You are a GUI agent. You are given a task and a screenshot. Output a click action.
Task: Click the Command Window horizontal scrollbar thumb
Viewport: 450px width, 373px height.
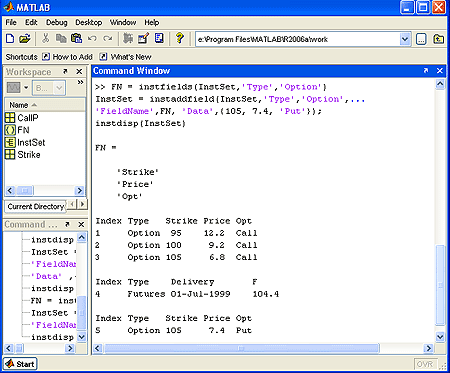242,349
